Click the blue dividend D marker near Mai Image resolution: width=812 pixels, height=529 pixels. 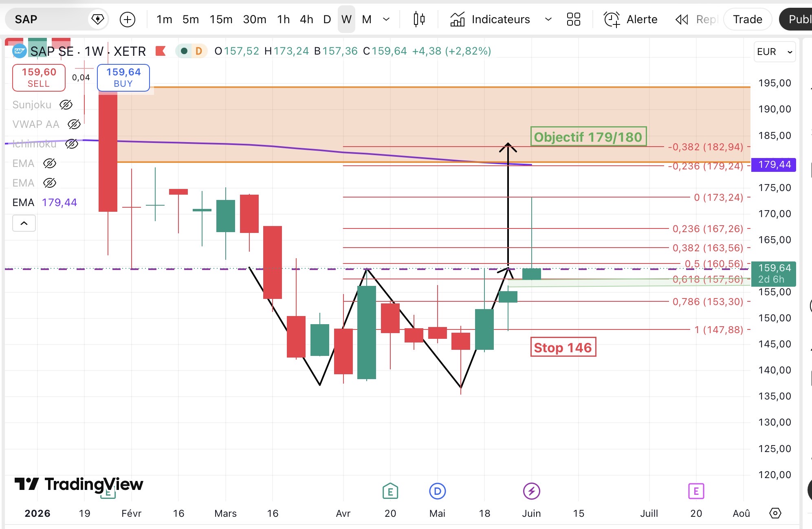[438, 491]
